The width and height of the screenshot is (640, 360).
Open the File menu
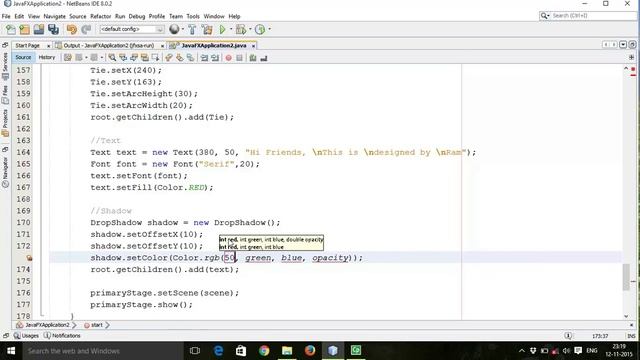6,16
